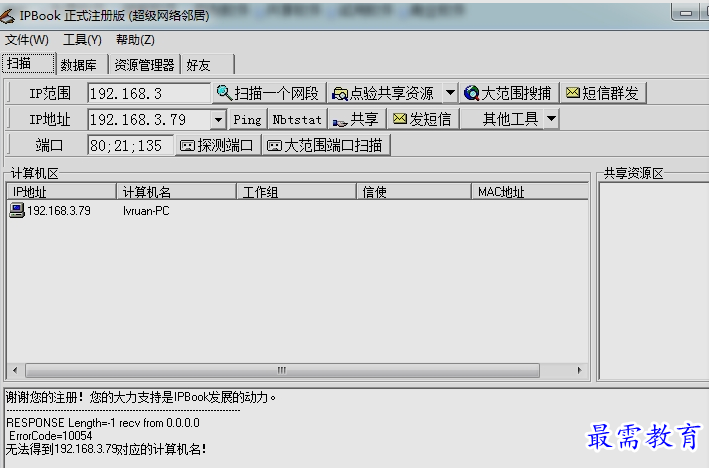Open the 工具(Y) menu

[x=82, y=40]
